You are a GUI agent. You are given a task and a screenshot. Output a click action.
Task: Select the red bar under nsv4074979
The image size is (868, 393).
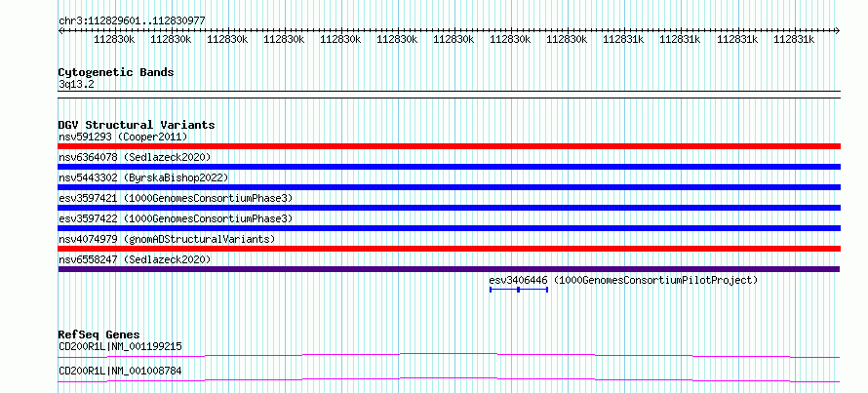[x=449, y=249]
